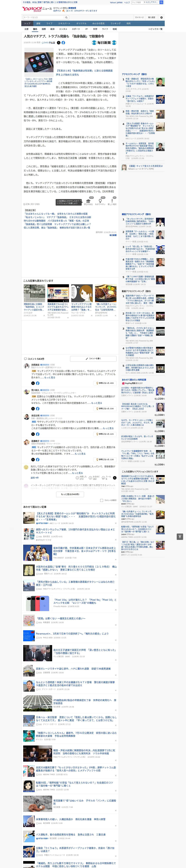Click 共感した reaction with count 272

tap(81, 478)
